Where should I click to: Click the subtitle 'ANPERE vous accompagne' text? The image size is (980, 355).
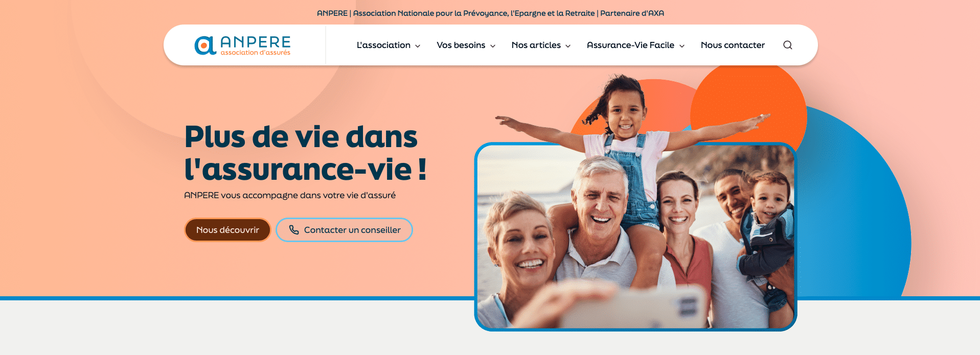[290, 195]
